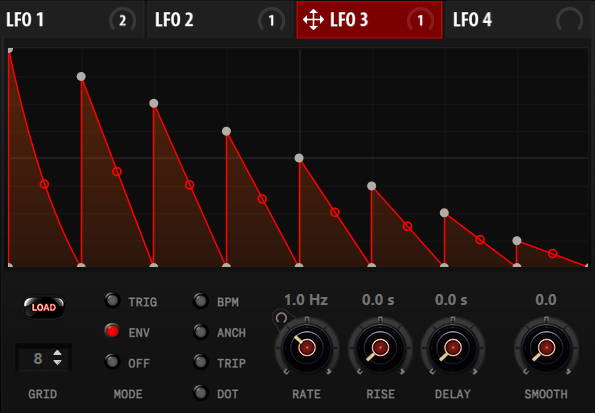
Task: Select ENV mode
Action: (x=112, y=331)
